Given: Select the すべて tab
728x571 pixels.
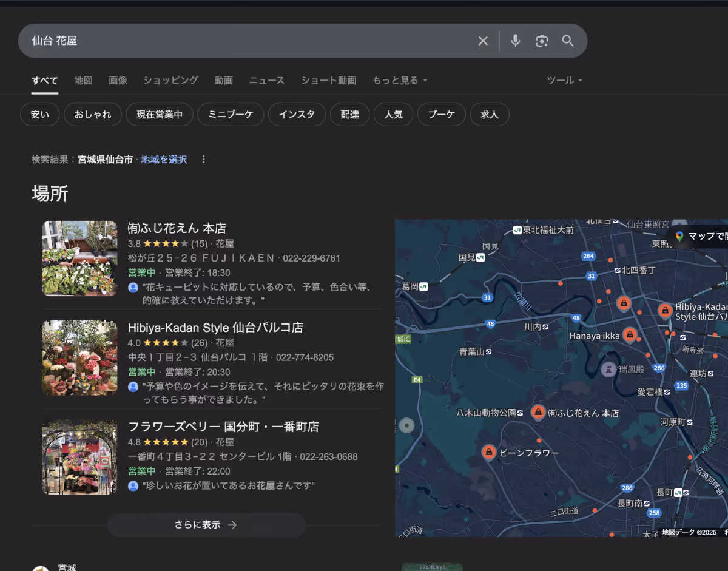Looking at the screenshot, I should [x=45, y=80].
